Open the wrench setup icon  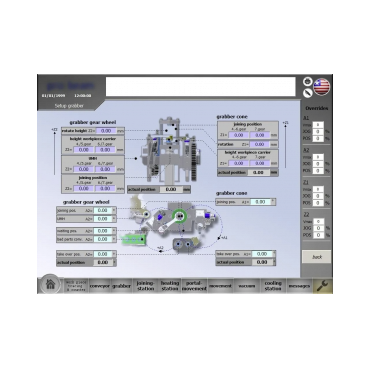322,286
